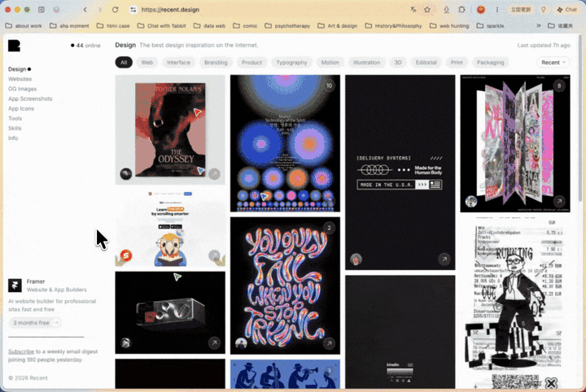Open orange S avatar on the parrot card
This screenshot has width=586, height=392.
coord(126,255)
